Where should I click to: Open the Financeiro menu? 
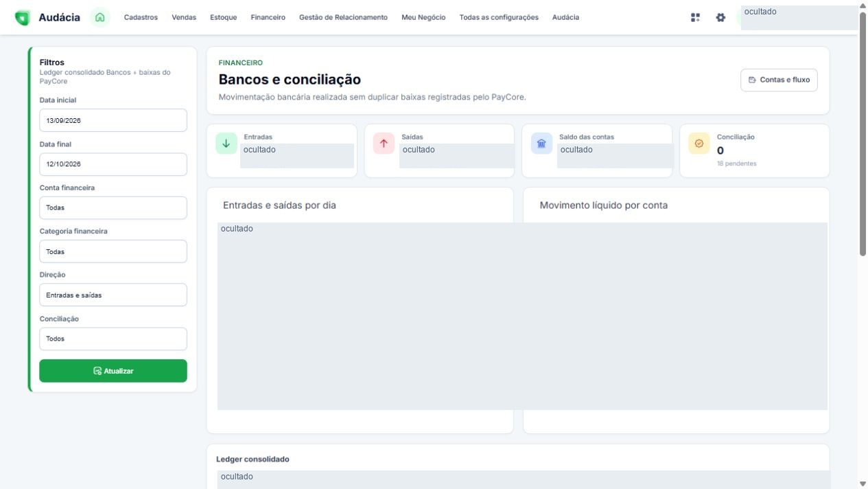click(268, 17)
